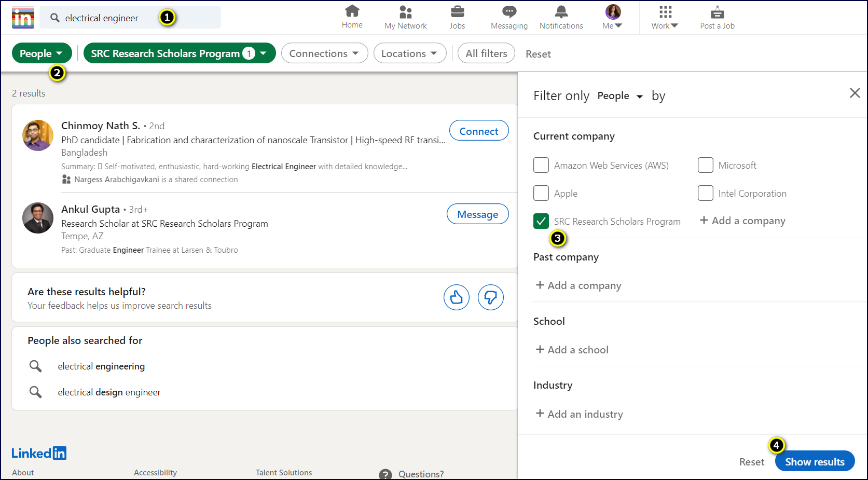The image size is (868, 480).
Task: Open the My Network icon
Action: [406, 12]
